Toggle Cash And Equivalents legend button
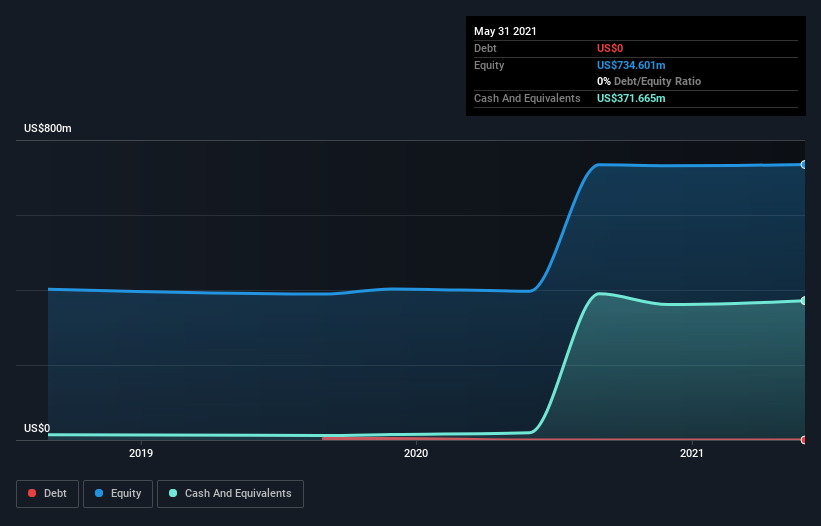Screen dimensions: 821x526 coord(230,494)
